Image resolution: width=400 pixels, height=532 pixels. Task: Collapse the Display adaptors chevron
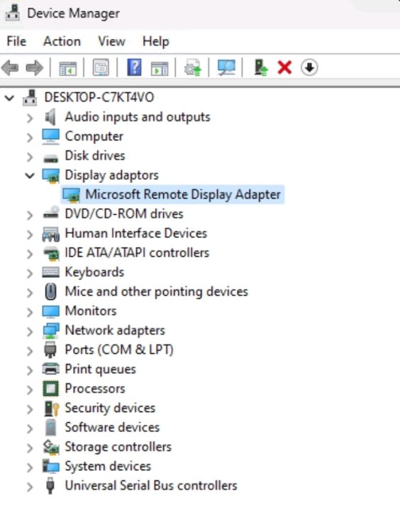[30, 176]
